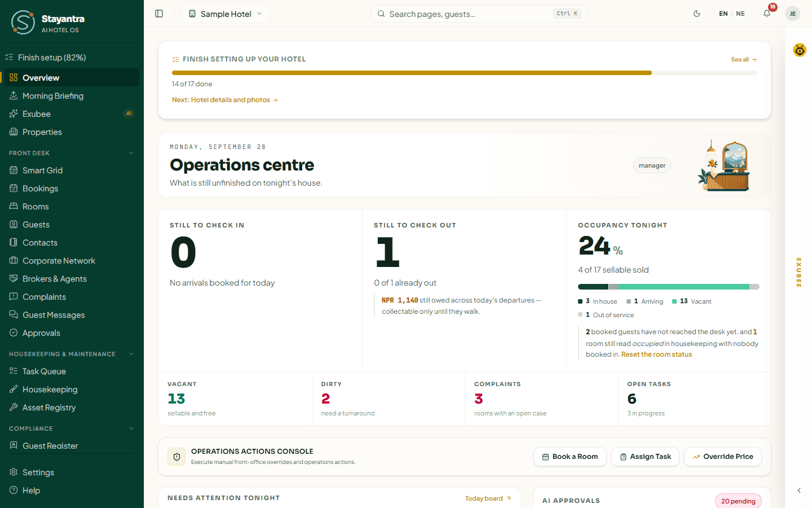Toggle the sidebar panel icon

(x=159, y=14)
